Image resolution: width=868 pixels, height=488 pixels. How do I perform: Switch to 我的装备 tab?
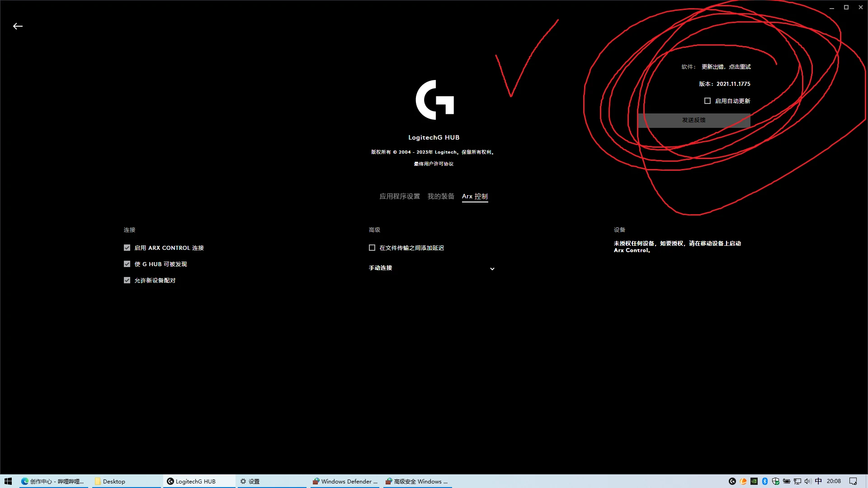[441, 196]
